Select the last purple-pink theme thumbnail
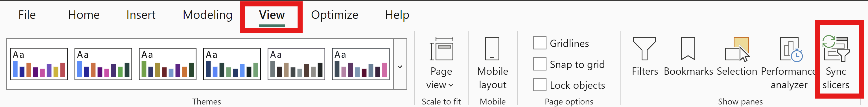The width and height of the screenshot is (868, 107). click(x=360, y=64)
